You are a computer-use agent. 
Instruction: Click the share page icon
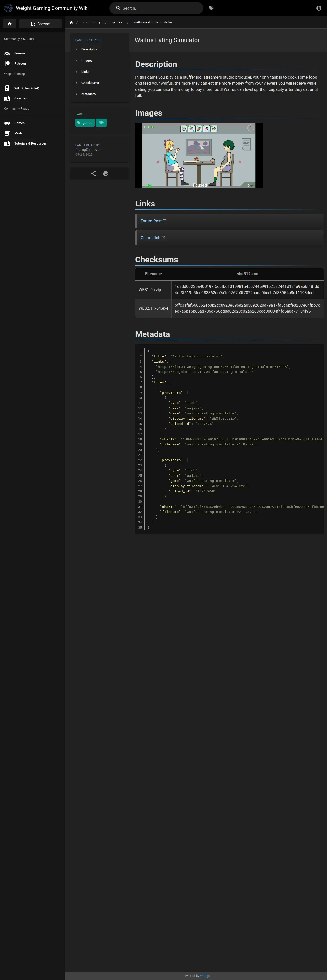[x=94, y=174]
